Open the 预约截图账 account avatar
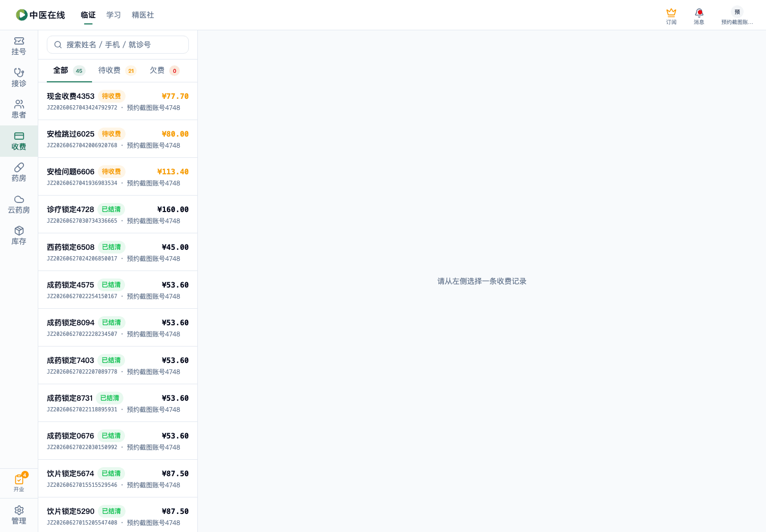Image resolution: width=766 pixels, height=532 pixels. [x=737, y=12]
